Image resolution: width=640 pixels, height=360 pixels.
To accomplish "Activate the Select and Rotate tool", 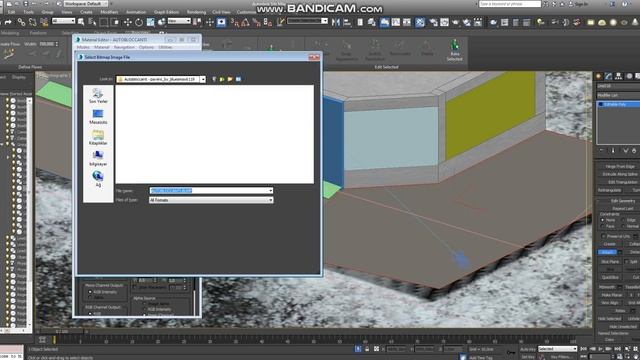I will tap(139, 22).
